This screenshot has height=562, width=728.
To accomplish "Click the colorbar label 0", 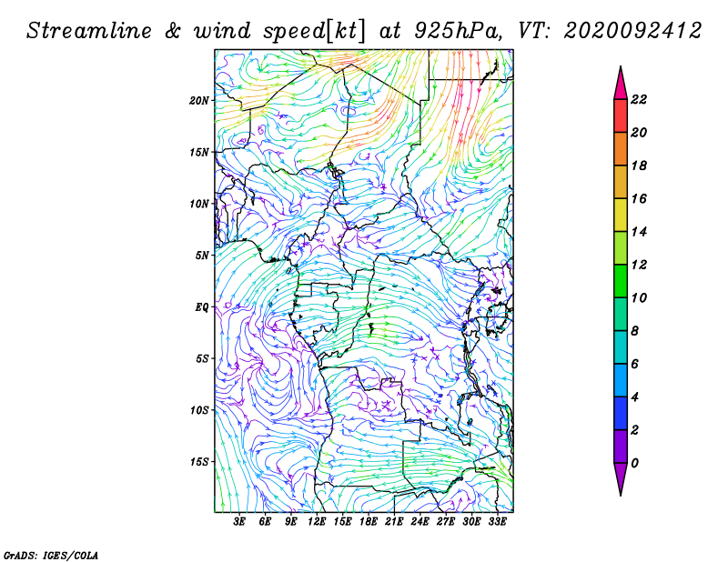I will [634, 463].
